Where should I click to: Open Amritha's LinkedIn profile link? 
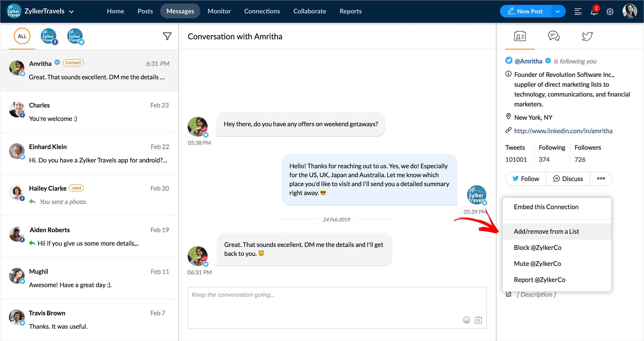563,131
